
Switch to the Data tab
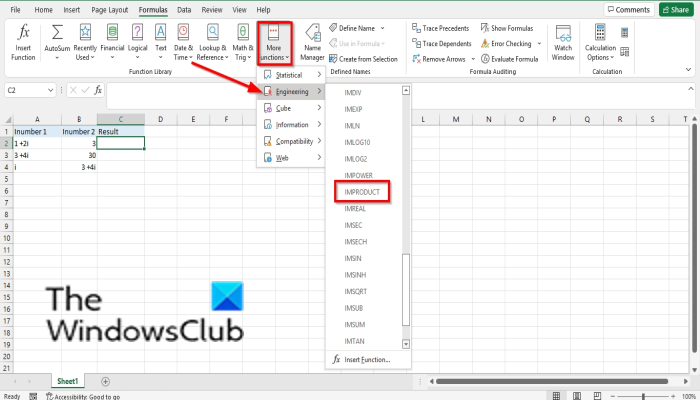(184, 10)
